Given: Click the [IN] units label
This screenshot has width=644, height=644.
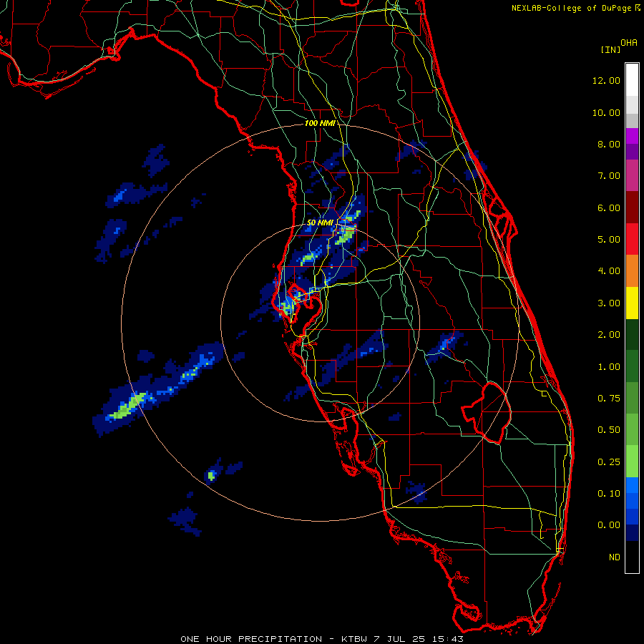Looking at the screenshot, I should point(611,49).
